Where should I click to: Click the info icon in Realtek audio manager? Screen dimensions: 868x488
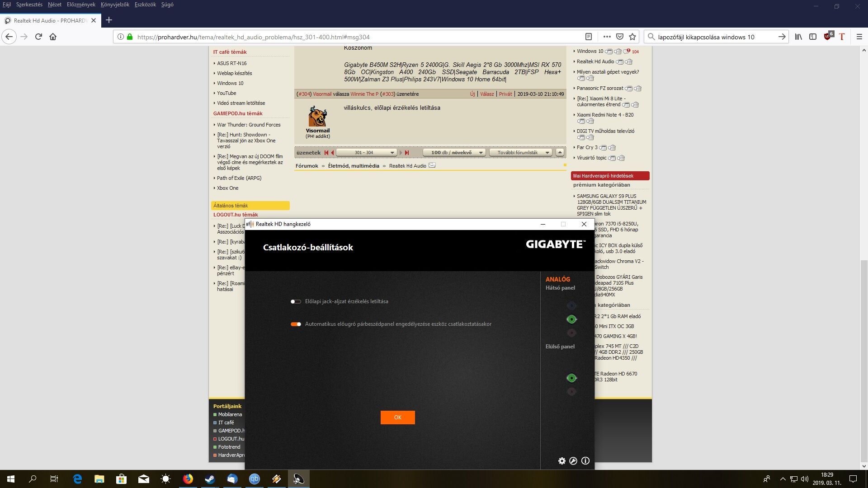pos(585,461)
